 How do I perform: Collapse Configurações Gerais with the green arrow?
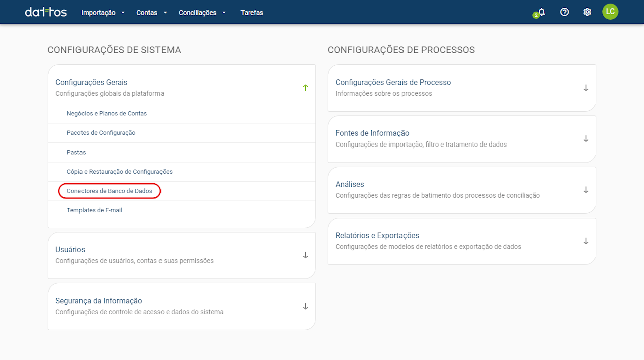click(x=305, y=88)
